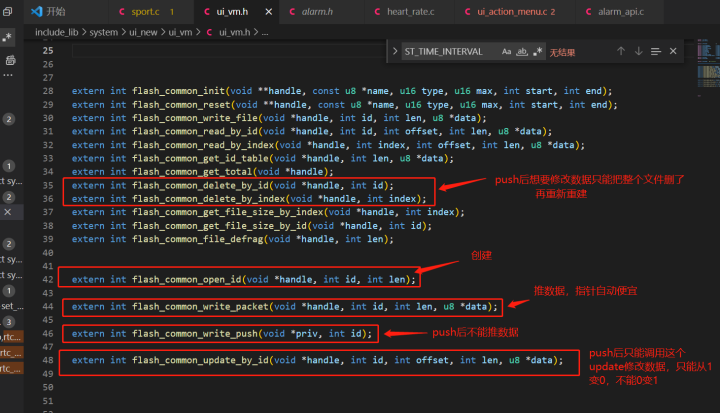Screen dimensions: 720x413
Task: Dismiss the highlighted search result with the X
Action: coord(7,212)
